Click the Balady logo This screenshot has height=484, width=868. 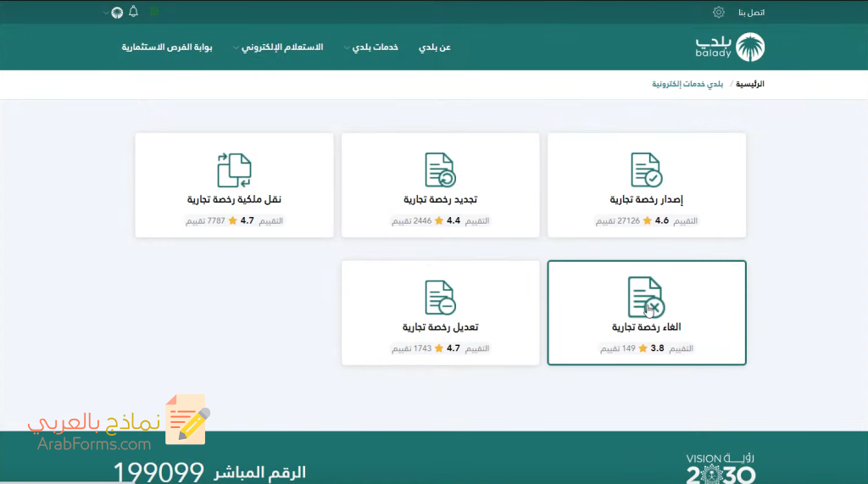[730, 47]
